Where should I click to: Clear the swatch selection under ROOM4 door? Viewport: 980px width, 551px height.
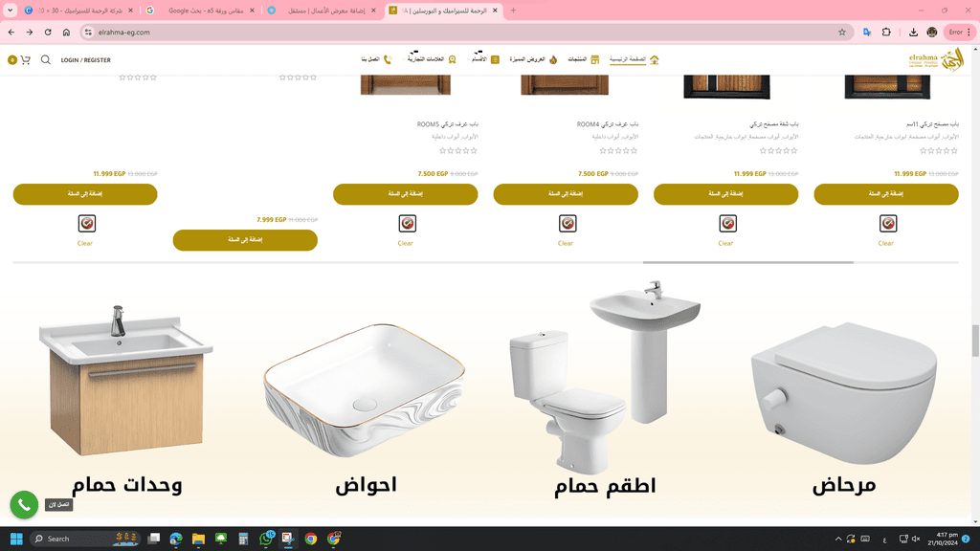566,243
